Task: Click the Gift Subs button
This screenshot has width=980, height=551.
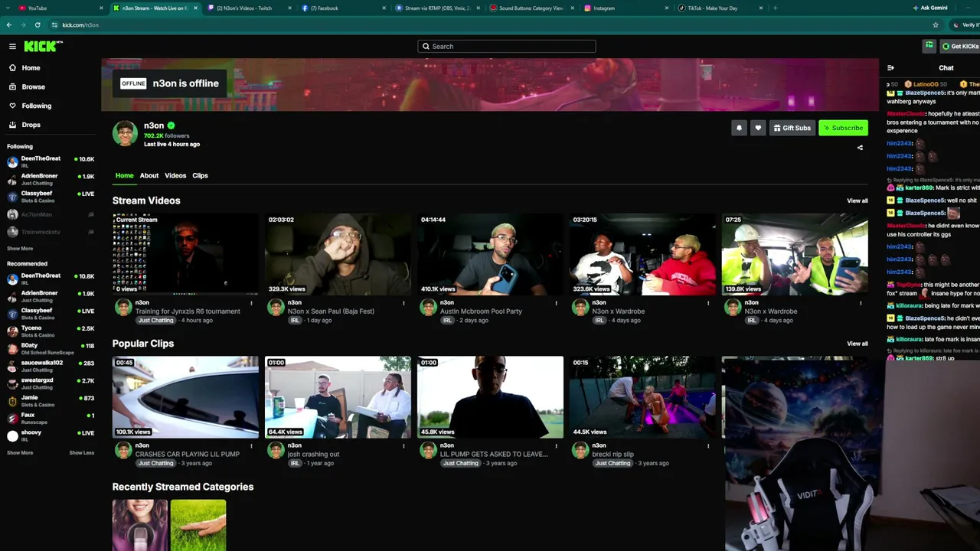Action: [792, 128]
